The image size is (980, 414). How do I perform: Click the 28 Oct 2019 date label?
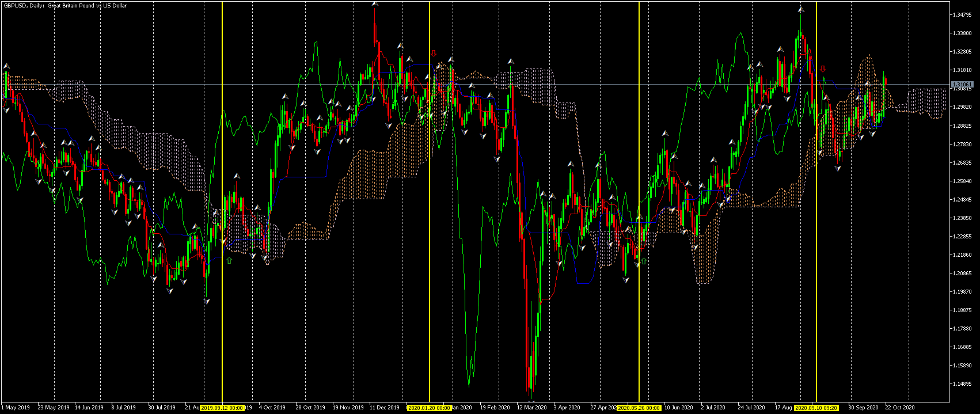coord(310,408)
